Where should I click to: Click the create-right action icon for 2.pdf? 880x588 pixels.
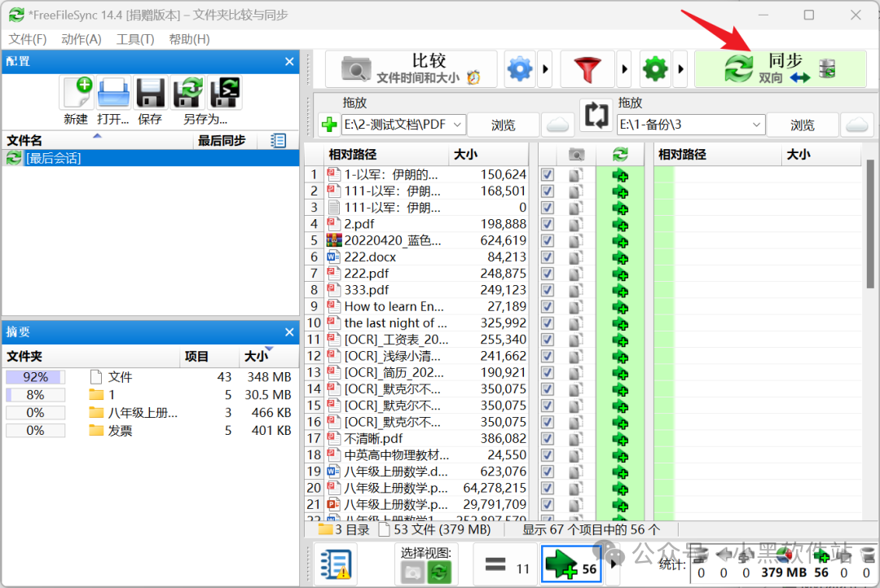pyautogui.click(x=620, y=225)
